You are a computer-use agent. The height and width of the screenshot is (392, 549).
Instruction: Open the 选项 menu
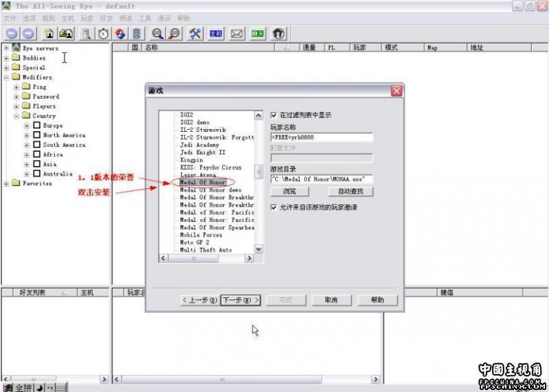[x=30, y=19]
